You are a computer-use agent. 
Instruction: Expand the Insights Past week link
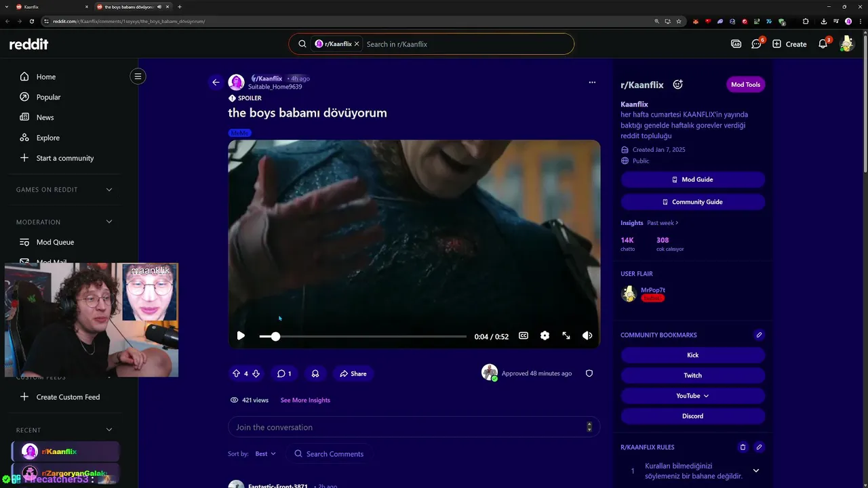pos(663,223)
